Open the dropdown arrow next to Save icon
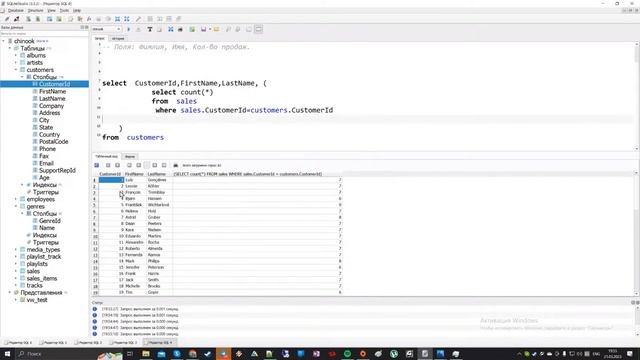Viewport: 640px width, 360px height. pos(210,29)
